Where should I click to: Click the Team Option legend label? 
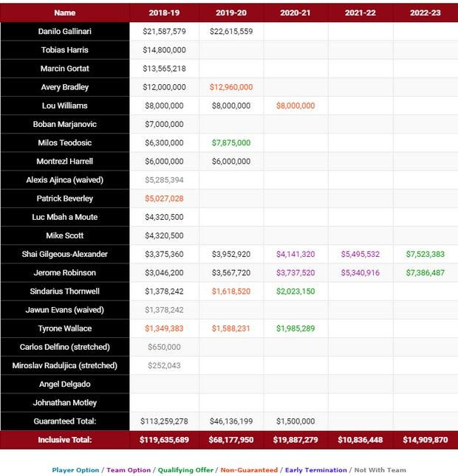(x=129, y=470)
